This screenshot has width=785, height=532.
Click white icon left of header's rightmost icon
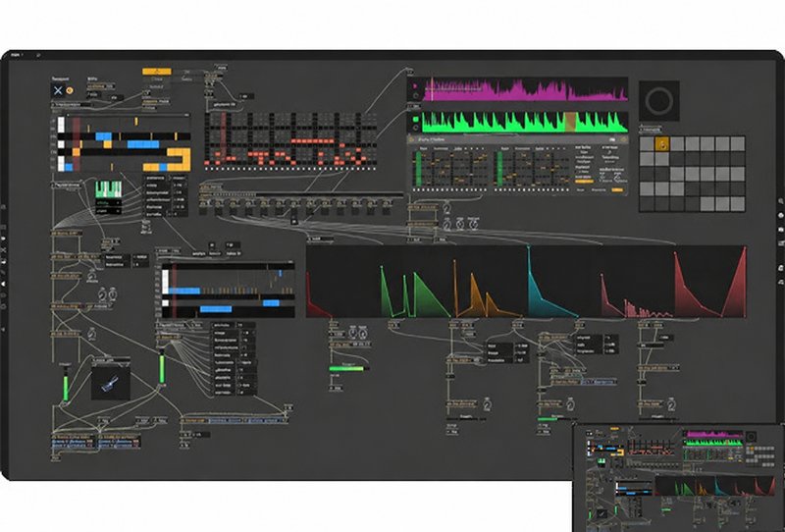tap(612, 139)
